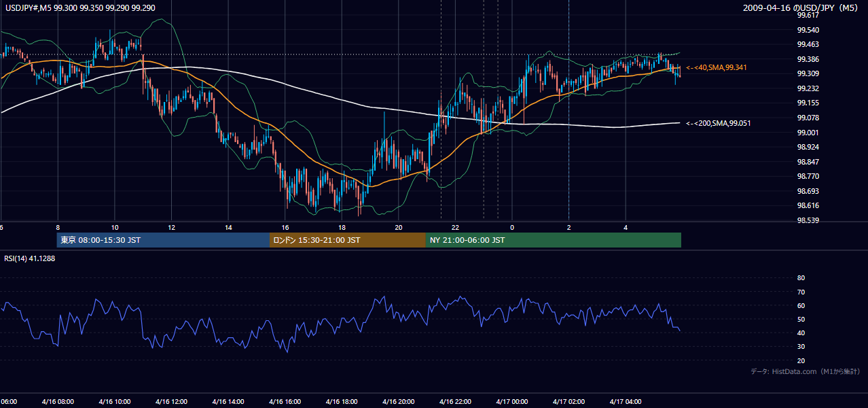Click the 4/17 00:00 time axis label
The height and width of the screenshot is (408, 868).
(x=512, y=402)
